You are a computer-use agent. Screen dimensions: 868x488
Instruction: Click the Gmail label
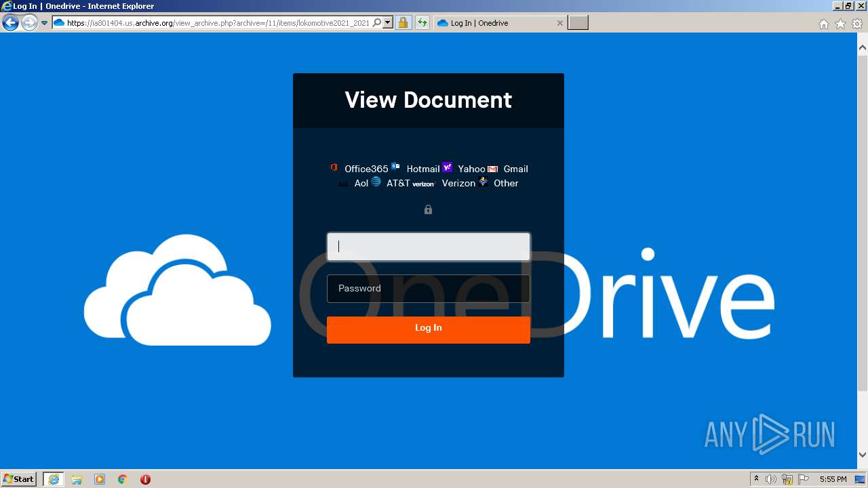click(515, 169)
